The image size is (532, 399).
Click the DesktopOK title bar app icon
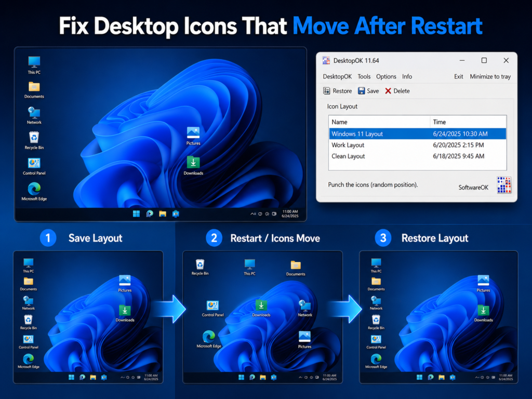326,60
